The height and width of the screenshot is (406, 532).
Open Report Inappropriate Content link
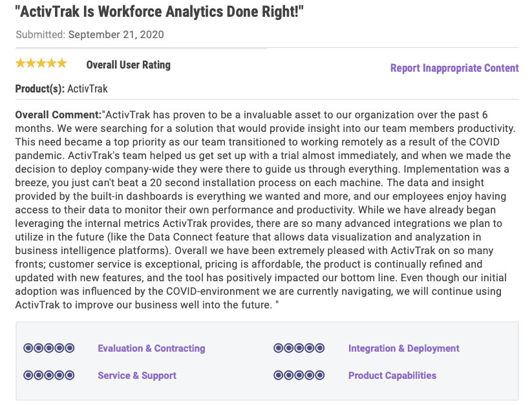(x=454, y=68)
